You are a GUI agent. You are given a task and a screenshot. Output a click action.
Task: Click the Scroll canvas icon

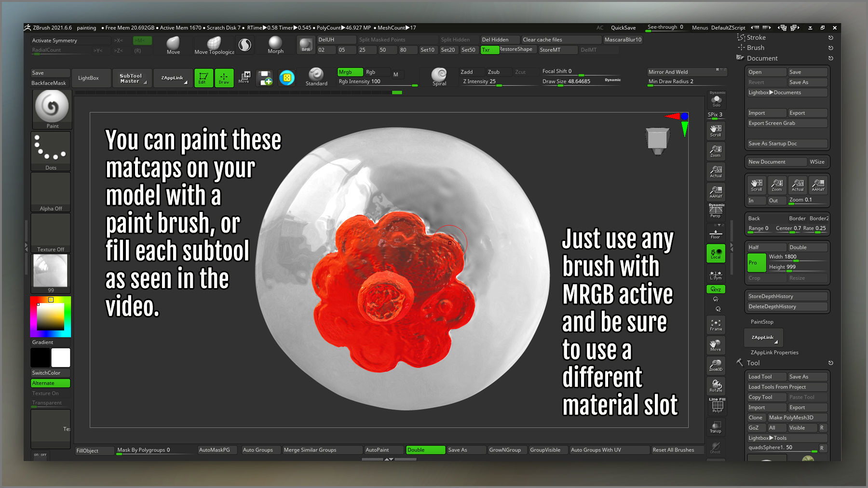[716, 131]
